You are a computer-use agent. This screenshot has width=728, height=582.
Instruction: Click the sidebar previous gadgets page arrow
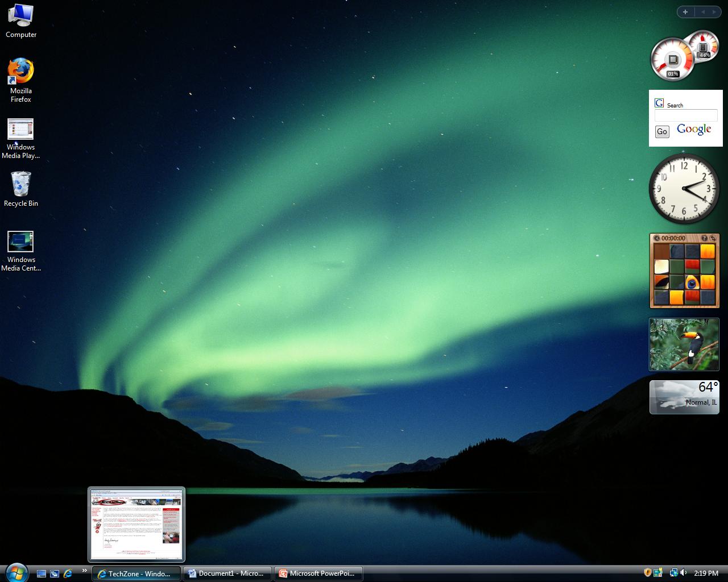(x=703, y=12)
